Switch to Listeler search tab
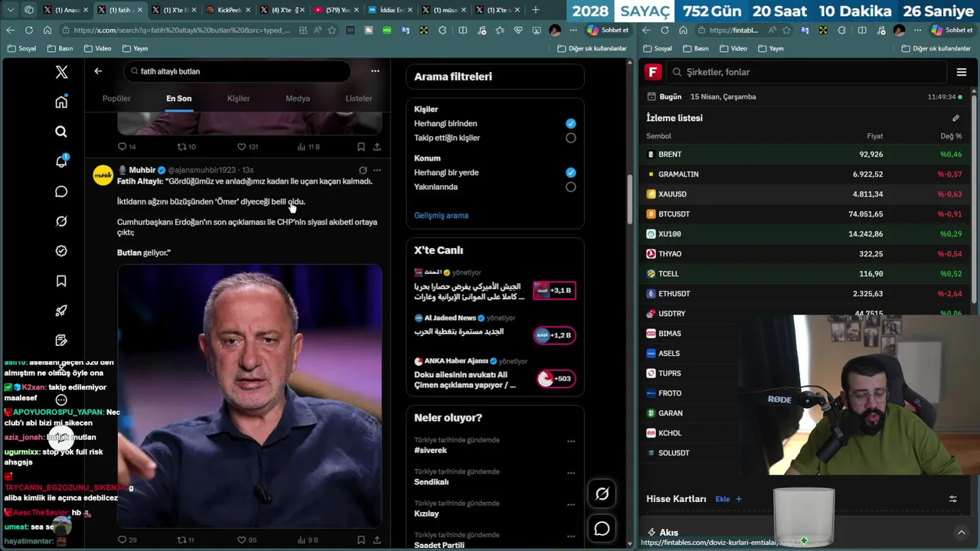Image resolution: width=980 pixels, height=551 pixels. click(x=358, y=98)
